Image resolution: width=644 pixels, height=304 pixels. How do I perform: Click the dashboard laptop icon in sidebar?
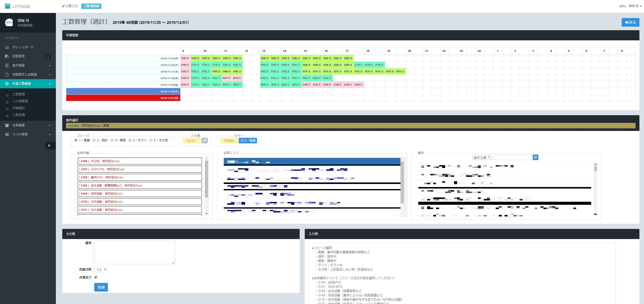(7, 47)
